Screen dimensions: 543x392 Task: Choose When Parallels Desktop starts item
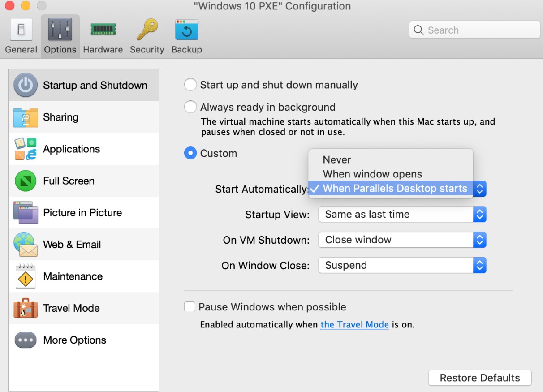click(391, 189)
